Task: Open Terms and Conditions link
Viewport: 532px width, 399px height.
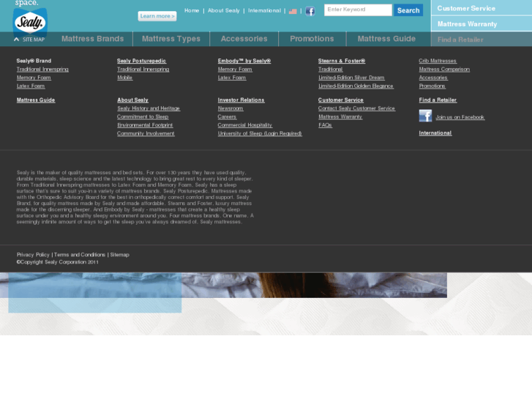Action: [80, 255]
